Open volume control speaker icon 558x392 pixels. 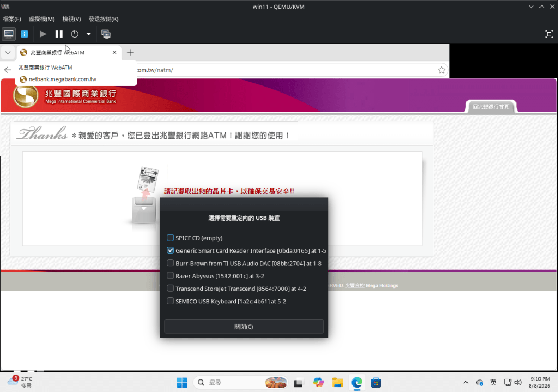tap(518, 383)
